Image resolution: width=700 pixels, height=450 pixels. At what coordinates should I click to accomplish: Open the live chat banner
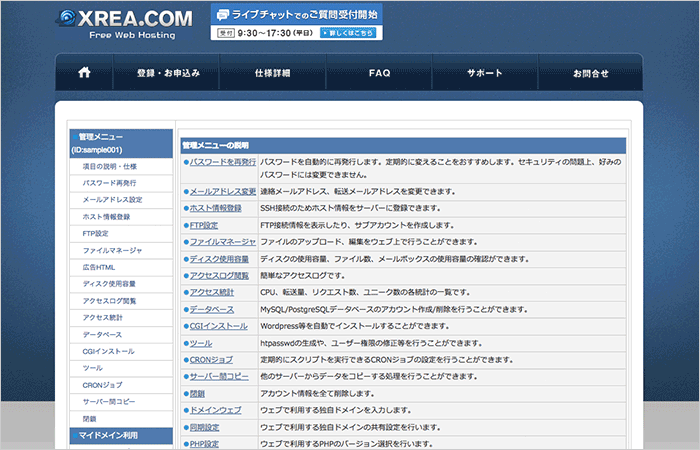[x=296, y=22]
